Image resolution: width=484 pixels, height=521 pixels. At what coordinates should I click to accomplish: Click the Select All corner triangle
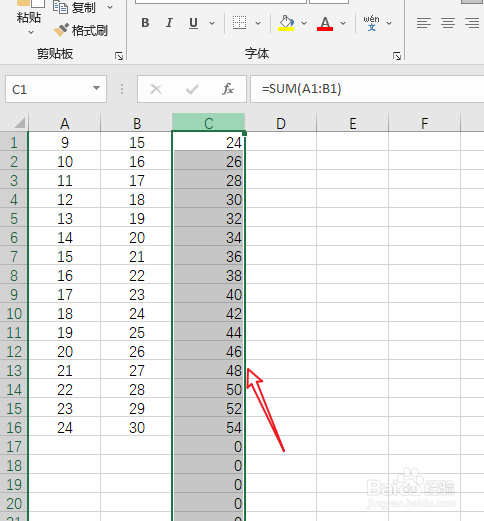[19, 123]
